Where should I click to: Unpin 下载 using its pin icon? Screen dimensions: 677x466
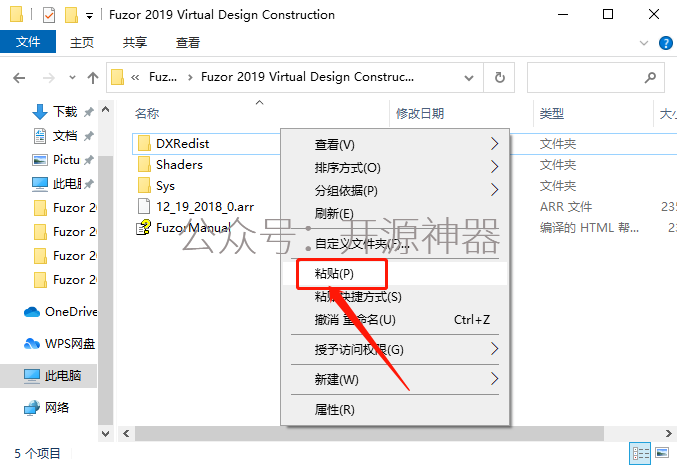pyautogui.click(x=89, y=112)
